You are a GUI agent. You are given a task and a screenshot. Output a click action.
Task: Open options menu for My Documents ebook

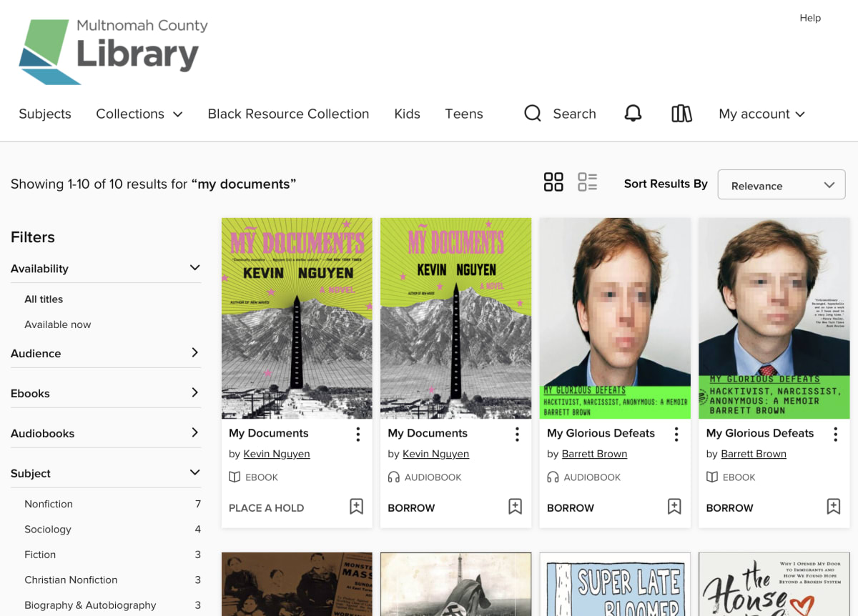pos(358,434)
